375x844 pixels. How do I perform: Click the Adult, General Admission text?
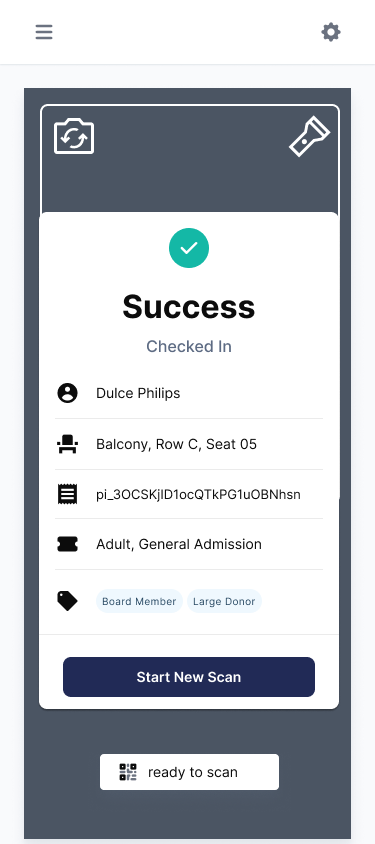coord(179,544)
